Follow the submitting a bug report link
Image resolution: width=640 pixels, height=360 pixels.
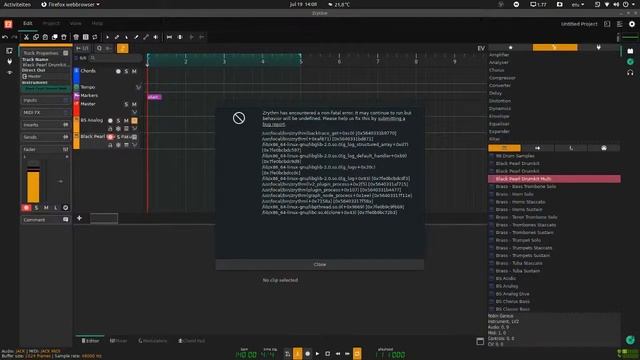(334, 121)
